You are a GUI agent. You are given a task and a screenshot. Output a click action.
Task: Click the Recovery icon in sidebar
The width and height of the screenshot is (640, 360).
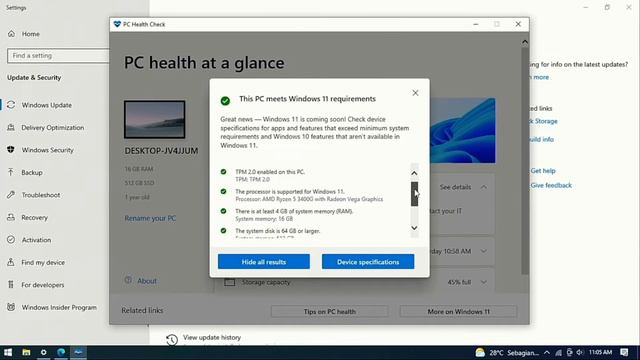11,217
